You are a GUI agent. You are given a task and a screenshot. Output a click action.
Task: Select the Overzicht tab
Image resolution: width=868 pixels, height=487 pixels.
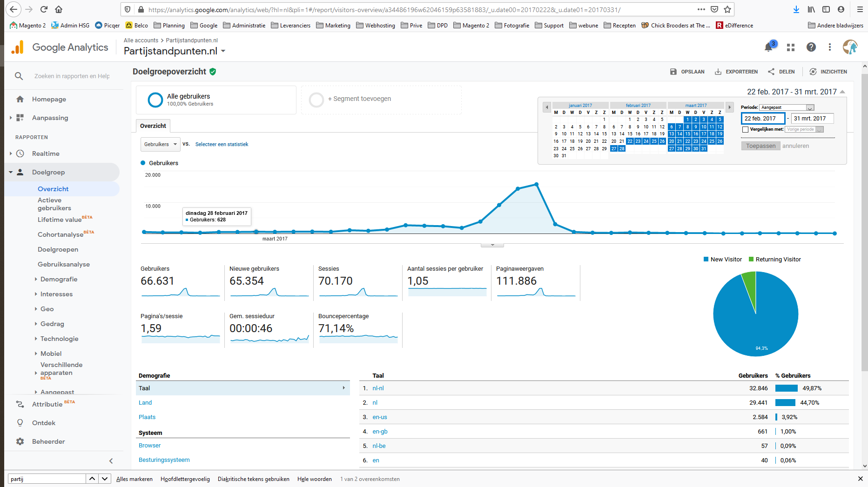coord(153,126)
